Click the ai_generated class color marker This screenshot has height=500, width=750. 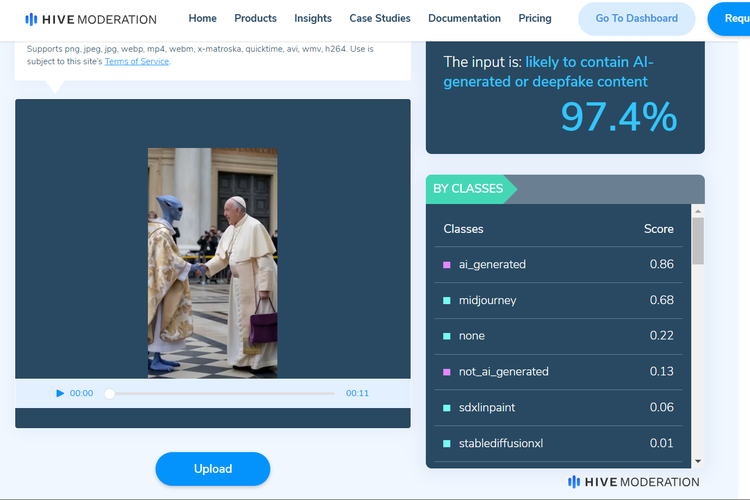[447, 265]
